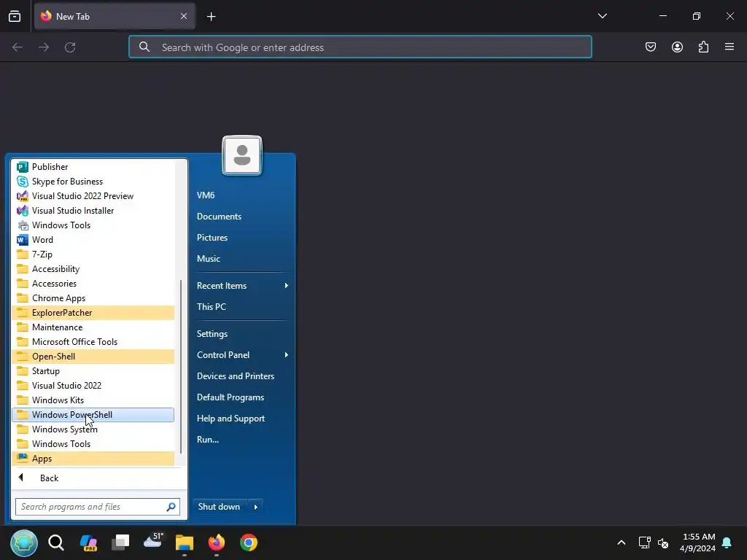Open taskbar Search
Image resolution: width=747 pixels, height=560 pixels.
pyautogui.click(x=55, y=542)
